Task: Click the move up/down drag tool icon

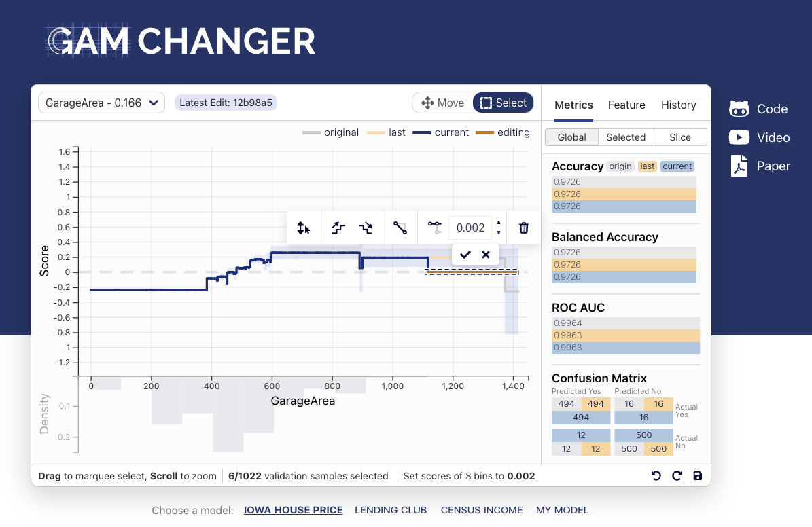Action: coord(304,228)
